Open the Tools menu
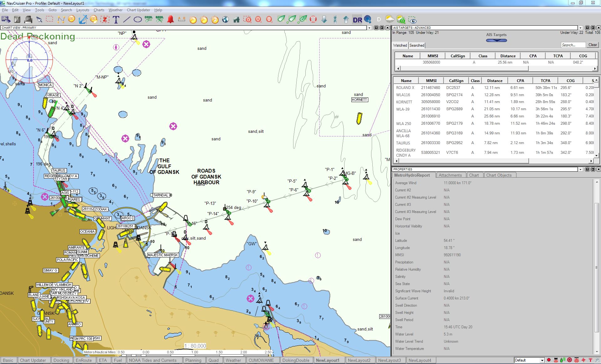Image resolution: width=601 pixels, height=364 pixels. (x=39, y=10)
